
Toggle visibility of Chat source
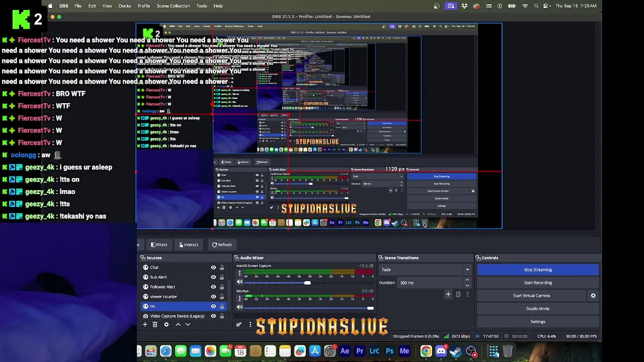[213, 267]
